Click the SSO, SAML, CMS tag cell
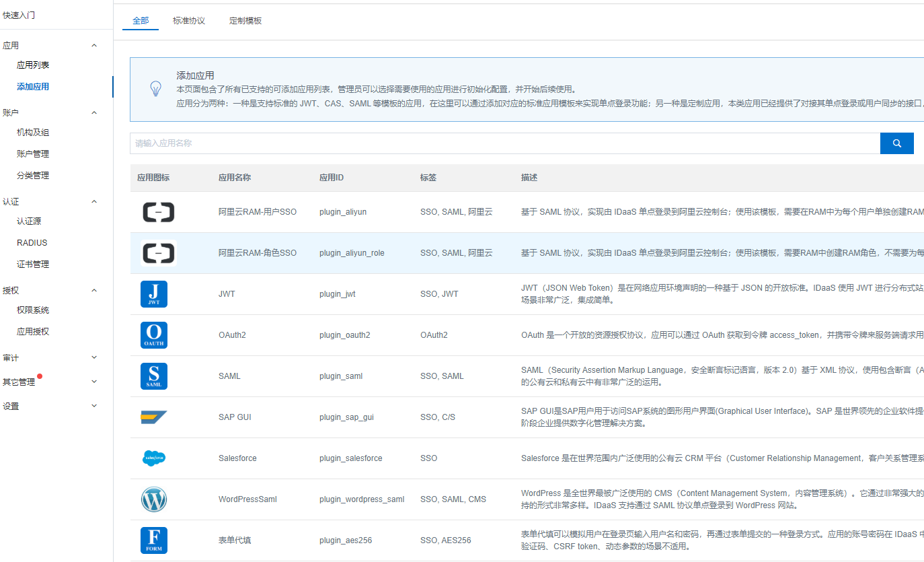This screenshot has width=924, height=562. tap(453, 499)
